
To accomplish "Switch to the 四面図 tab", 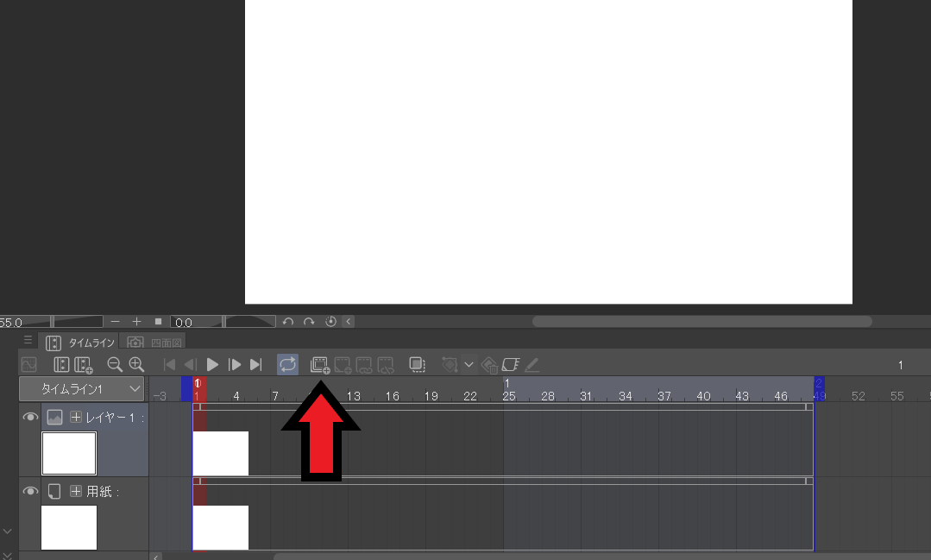I will [155, 343].
